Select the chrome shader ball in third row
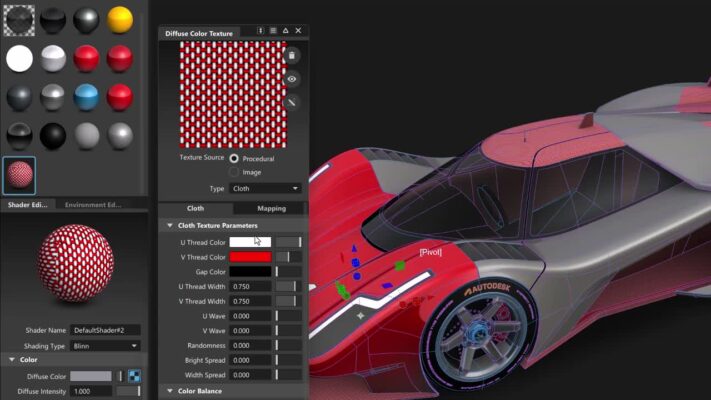This screenshot has width=711, height=400. click(x=53, y=98)
